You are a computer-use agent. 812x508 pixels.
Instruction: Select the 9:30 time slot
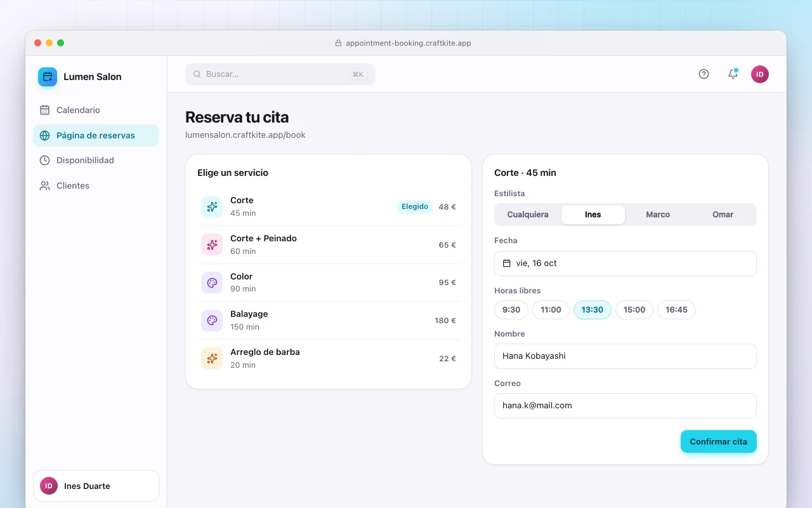click(511, 310)
